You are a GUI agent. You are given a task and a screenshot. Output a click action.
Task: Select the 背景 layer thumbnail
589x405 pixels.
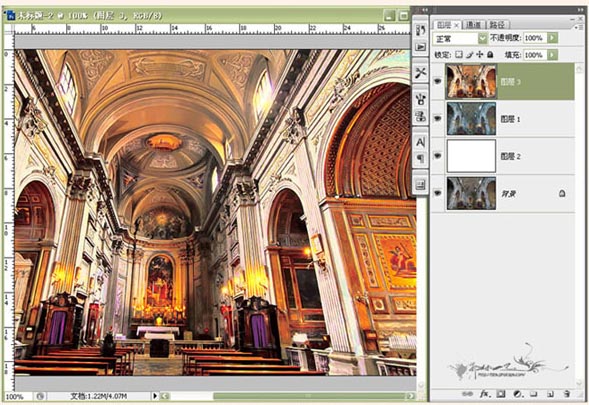[x=471, y=193]
